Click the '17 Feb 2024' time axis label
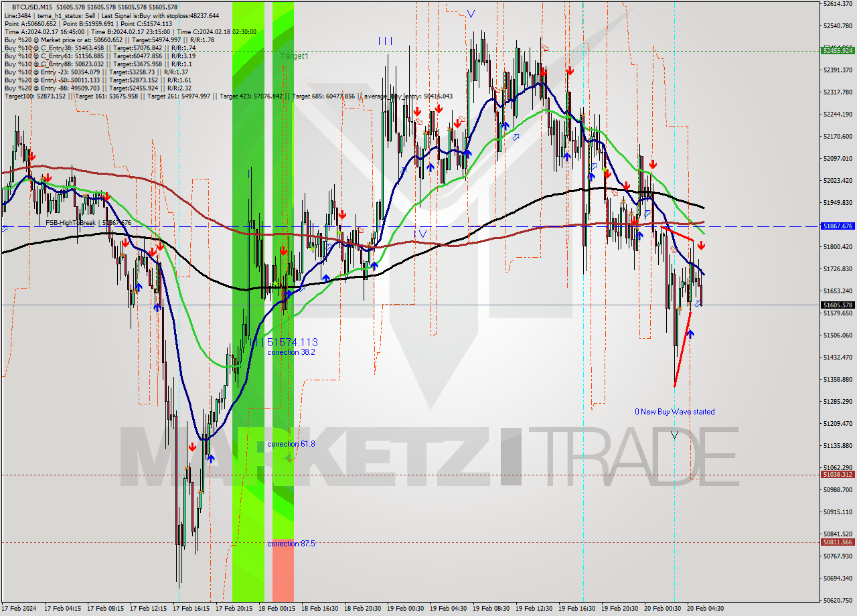This screenshot has height=616, width=857. (x=19, y=609)
